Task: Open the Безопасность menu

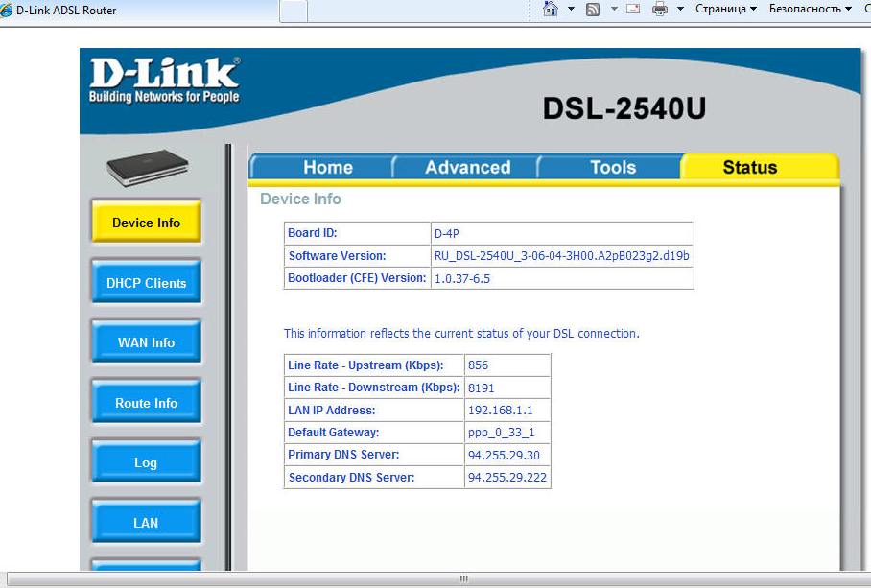Action: point(811,9)
